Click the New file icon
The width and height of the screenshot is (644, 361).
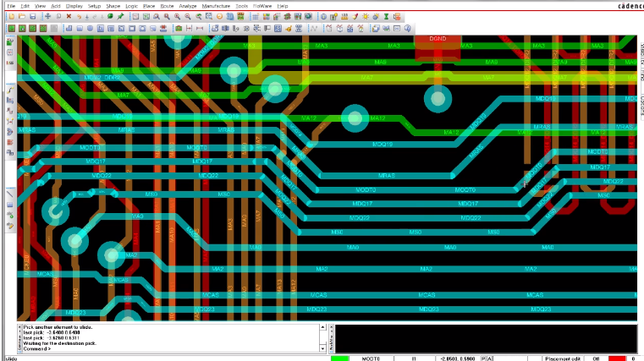[x=12, y=16]
